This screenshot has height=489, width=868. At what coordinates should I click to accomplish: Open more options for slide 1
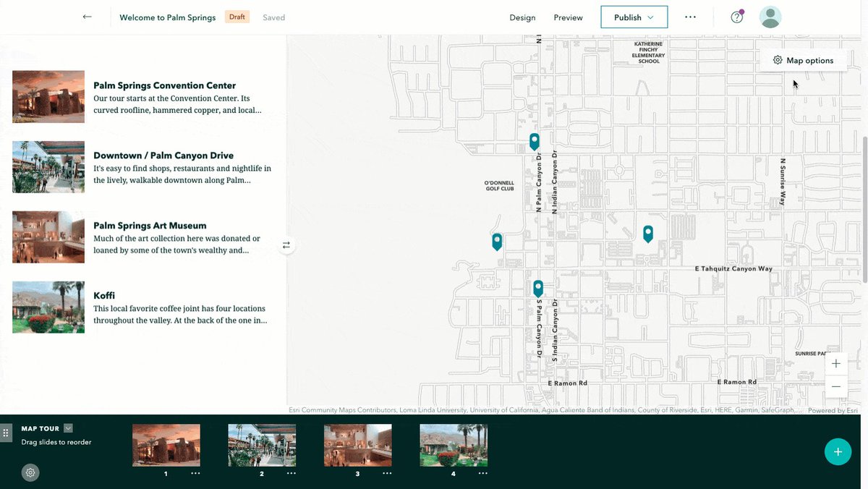195,473
